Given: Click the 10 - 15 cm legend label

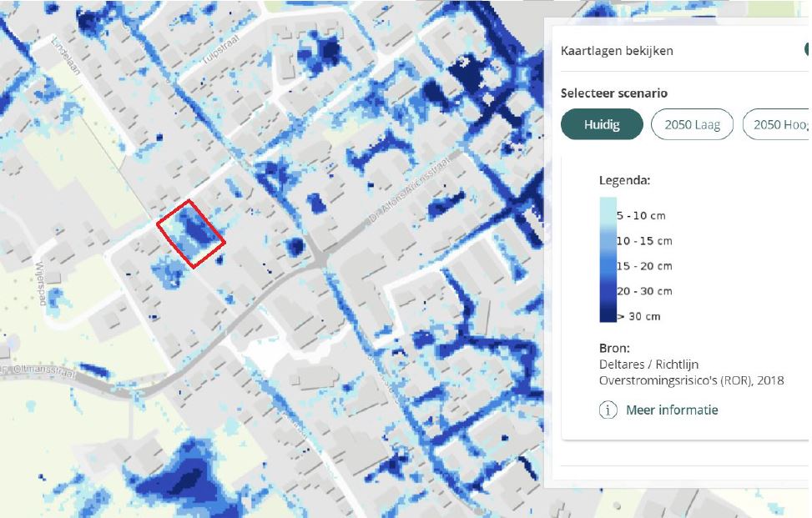Looking at the screenshot, I should (x=643, y=241).
